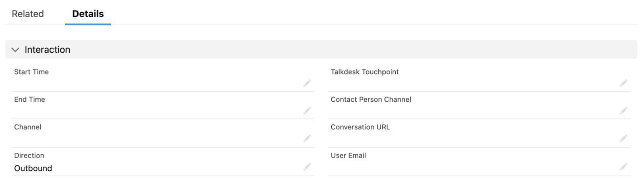Edit the Channel field via pencil icon
Image resolution: width=644 pixels, height=178 pixels.
307,138
